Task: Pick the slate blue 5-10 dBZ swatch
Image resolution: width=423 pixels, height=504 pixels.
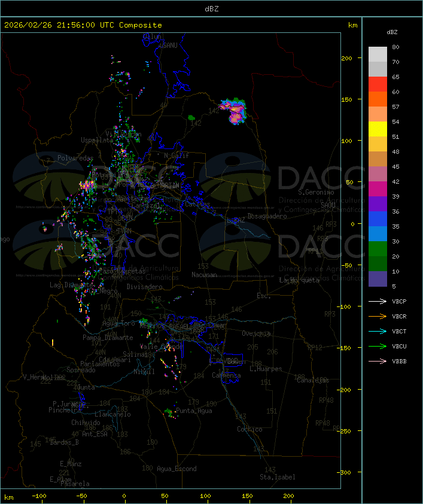Action: point(378,279)
